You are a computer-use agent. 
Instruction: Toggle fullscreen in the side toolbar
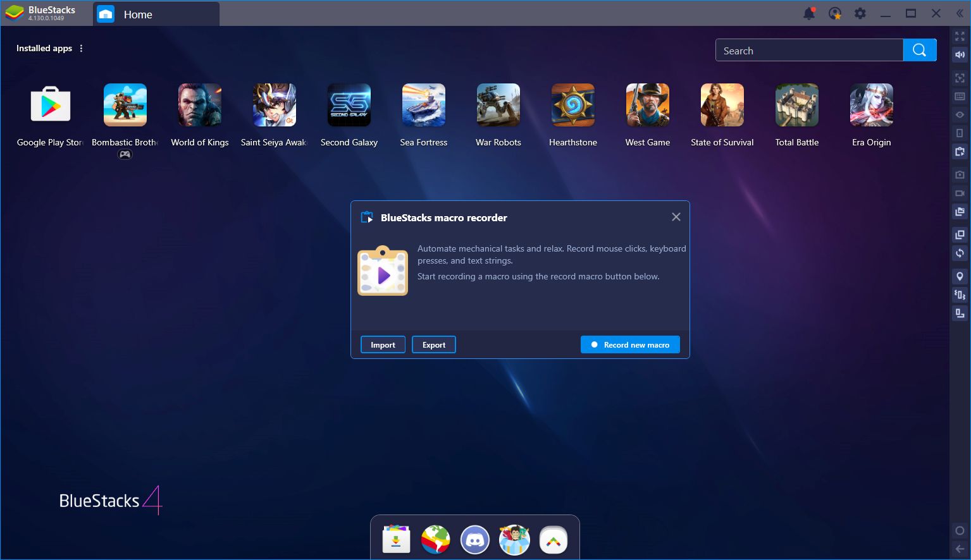[960, 37]
